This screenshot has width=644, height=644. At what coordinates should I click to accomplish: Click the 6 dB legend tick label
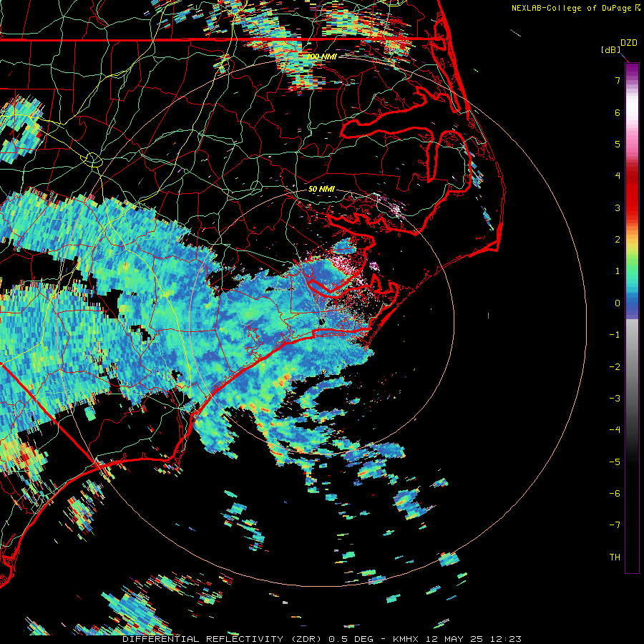(x=618, y=112)
